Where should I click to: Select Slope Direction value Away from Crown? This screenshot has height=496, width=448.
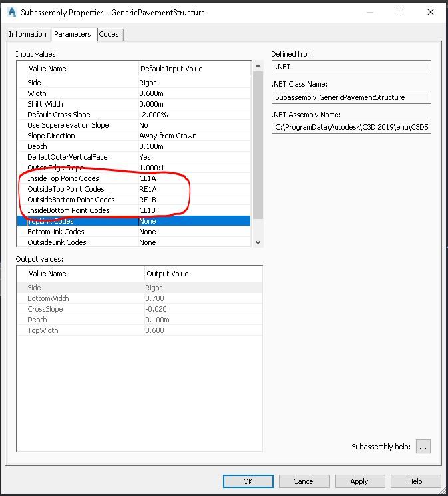[x=194, y=136]
